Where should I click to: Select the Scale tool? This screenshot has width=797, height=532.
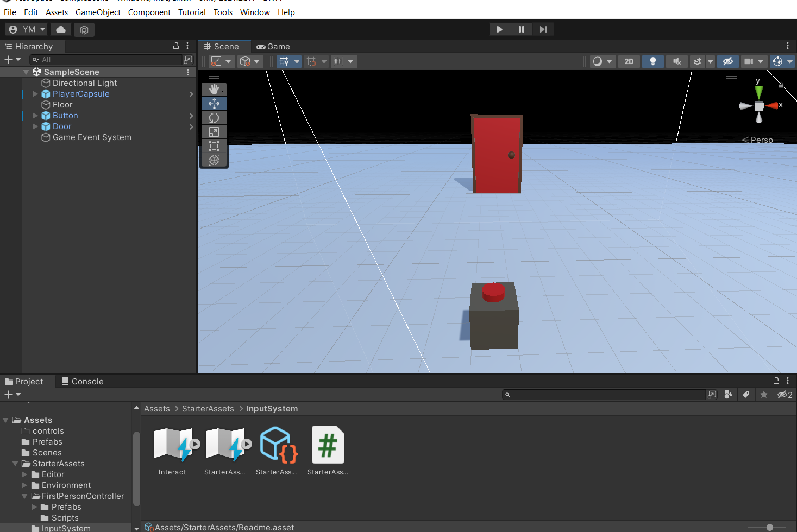214,132
